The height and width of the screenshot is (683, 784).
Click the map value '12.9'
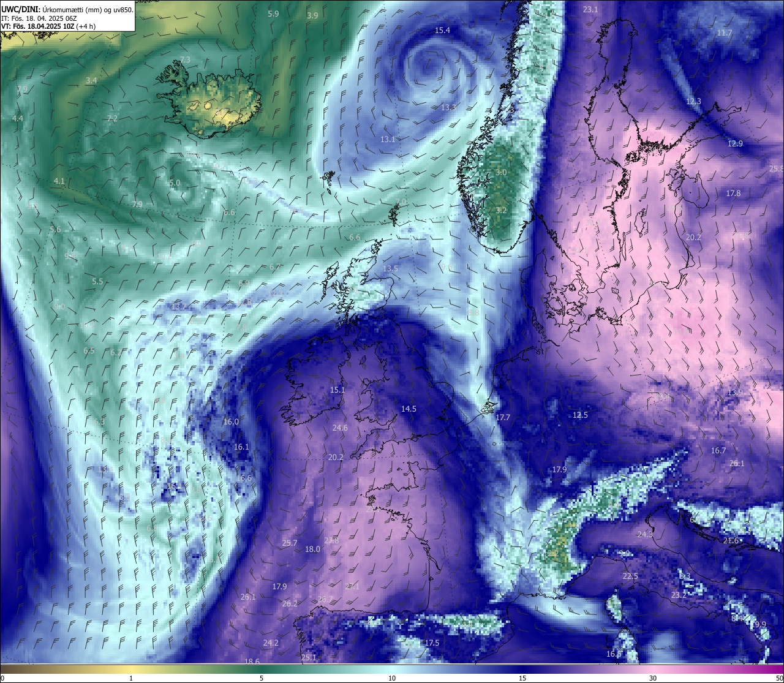(x=735, y=143)
